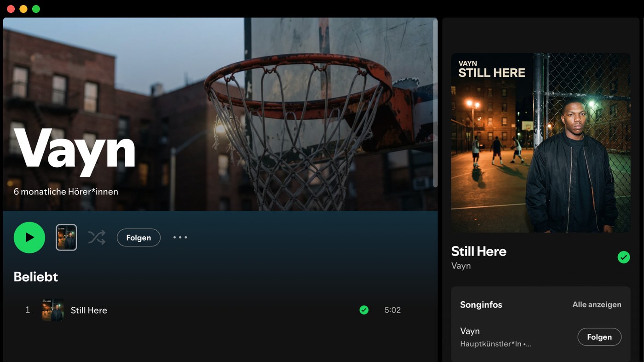
Task: Click 6 monatliche Hörer*innen text
Action: point(66,192)
